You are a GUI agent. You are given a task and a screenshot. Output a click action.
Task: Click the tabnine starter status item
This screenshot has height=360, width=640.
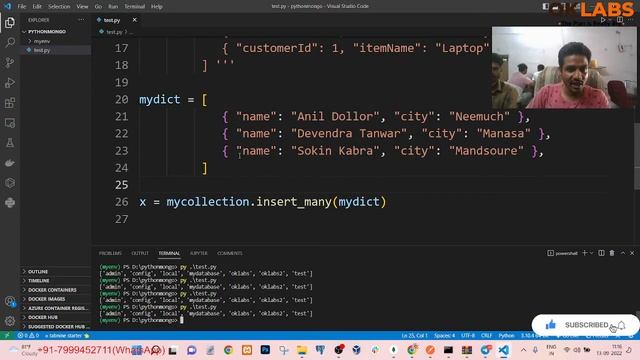(67, 336)
